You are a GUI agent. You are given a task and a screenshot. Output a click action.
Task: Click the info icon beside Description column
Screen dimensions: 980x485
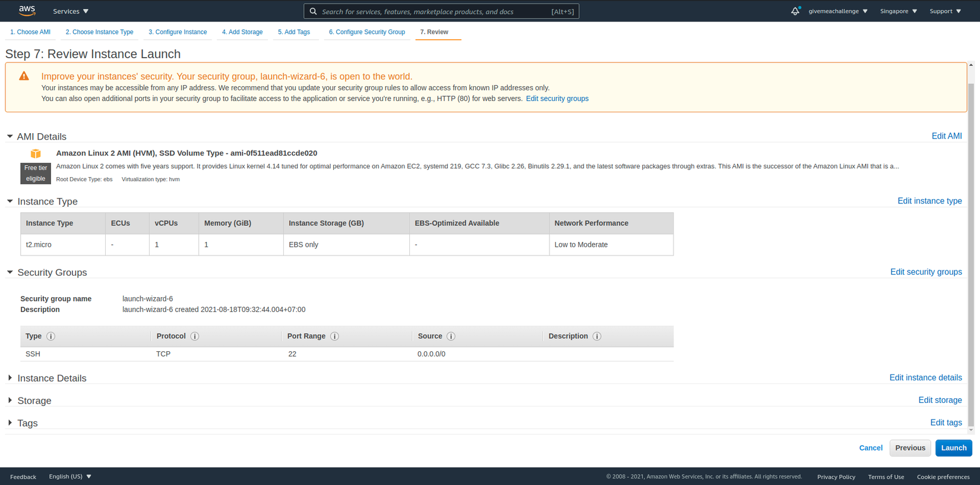[597, 336]
